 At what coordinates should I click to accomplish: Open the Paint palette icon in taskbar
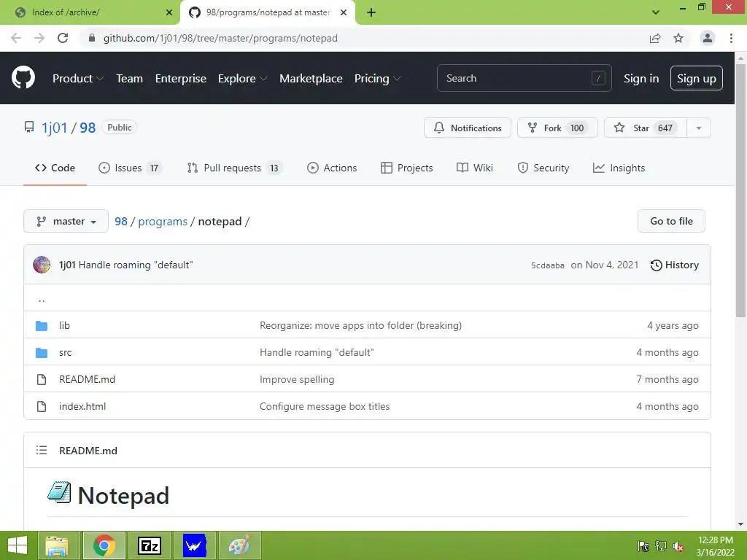[x=239, y=545]
